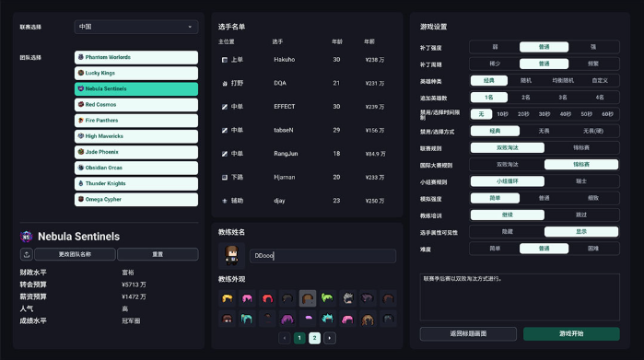Open the 中国 league dropdown
Screen dimensions: 644x360
click(x=136, y=27)
